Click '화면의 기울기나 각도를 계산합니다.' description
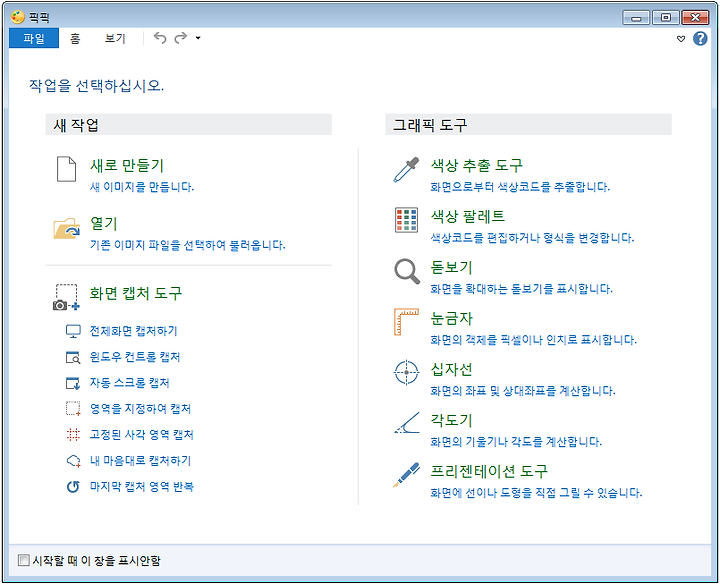 516,442
